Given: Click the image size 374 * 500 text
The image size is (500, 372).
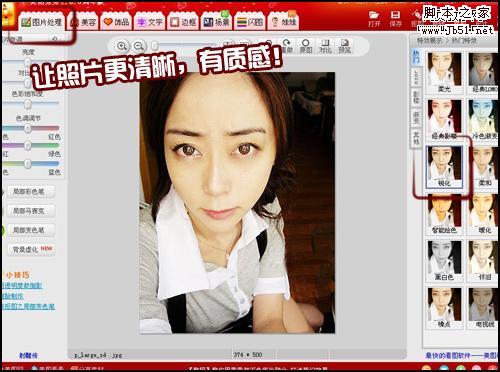Looking at the screenshot, I should (x=248, y=355).
